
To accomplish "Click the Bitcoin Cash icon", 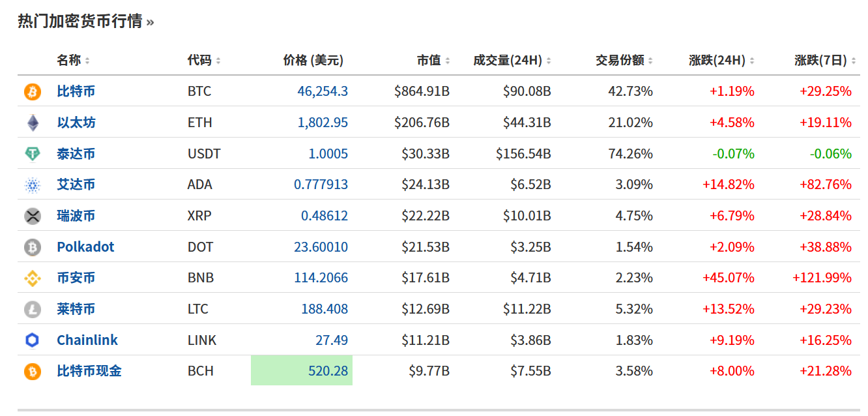I will point(32,372).
